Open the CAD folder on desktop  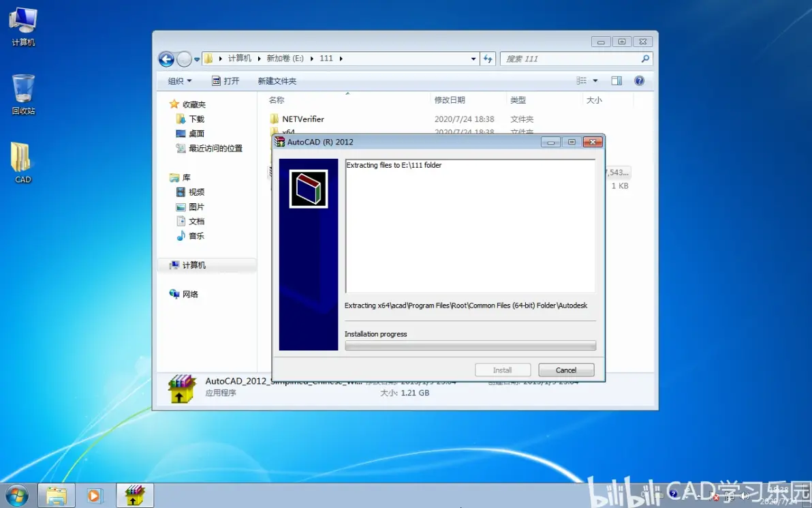[22, 163]
